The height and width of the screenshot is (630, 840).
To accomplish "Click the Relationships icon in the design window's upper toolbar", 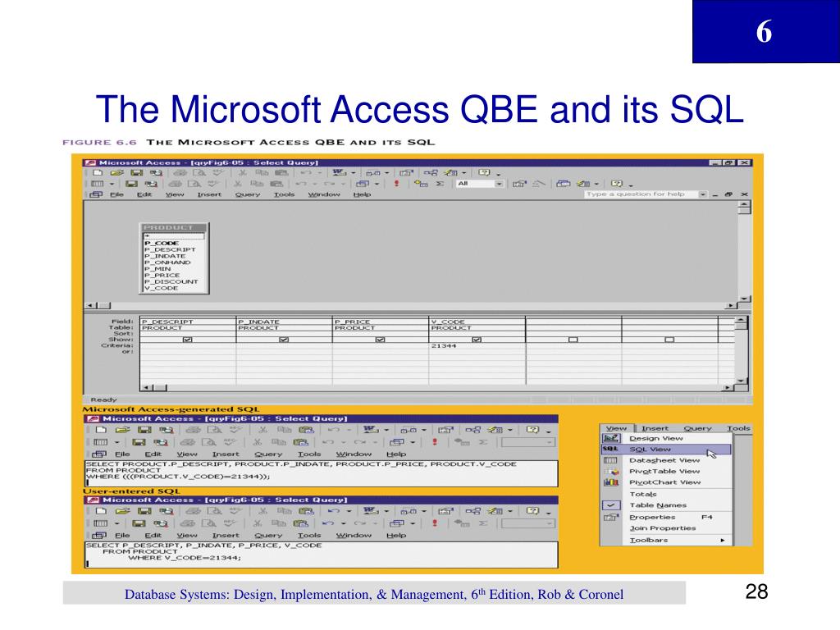I will point(431,173).
